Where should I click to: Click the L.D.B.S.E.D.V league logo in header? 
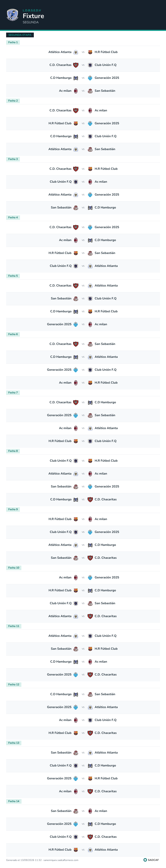coord(12,15)
